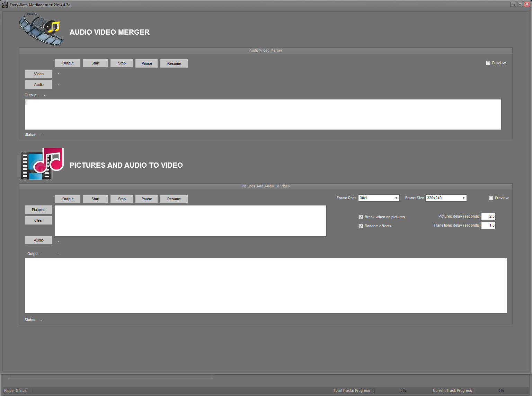
Task: Click Output button in Pictures And Audio To Video
Action: (68, 199)
